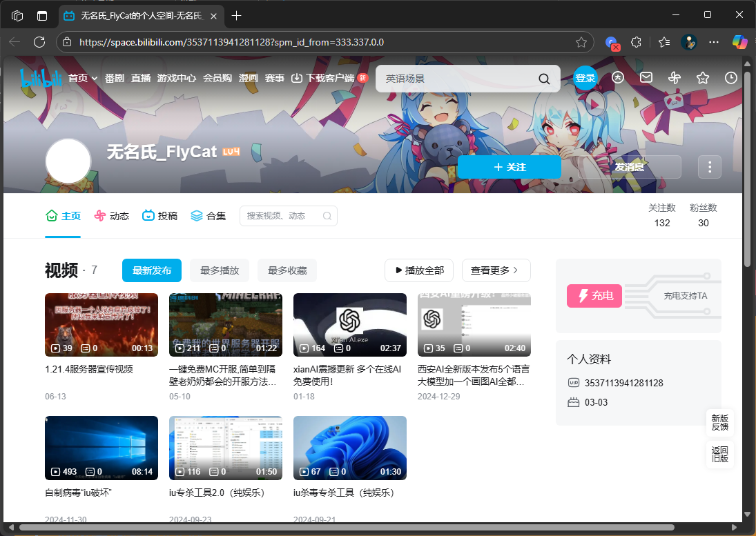Open 漫画 in the top navigation
Image resolution: width=756 pixels, height=536 pixels.
point(249,78)
